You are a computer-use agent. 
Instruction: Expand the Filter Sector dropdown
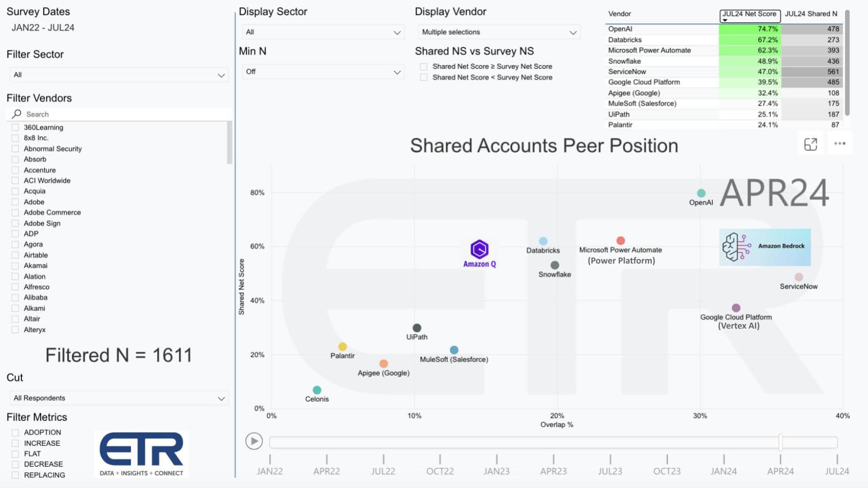tap(118, 75)
